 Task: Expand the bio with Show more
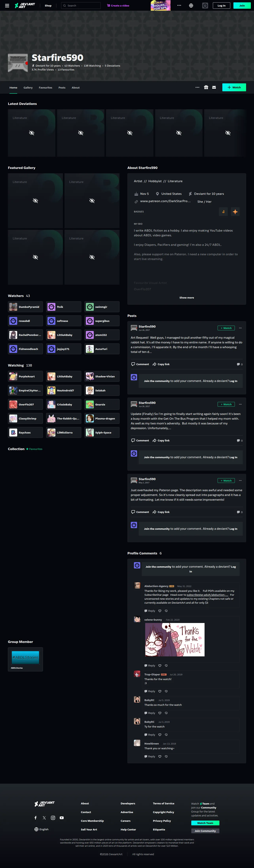point(187,298)
